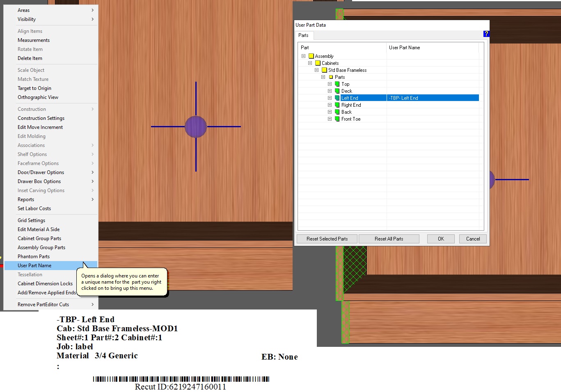Viewport: 561px width, 392px height.
Task: Switch to the Parts tab
Action: click(303, 35)
